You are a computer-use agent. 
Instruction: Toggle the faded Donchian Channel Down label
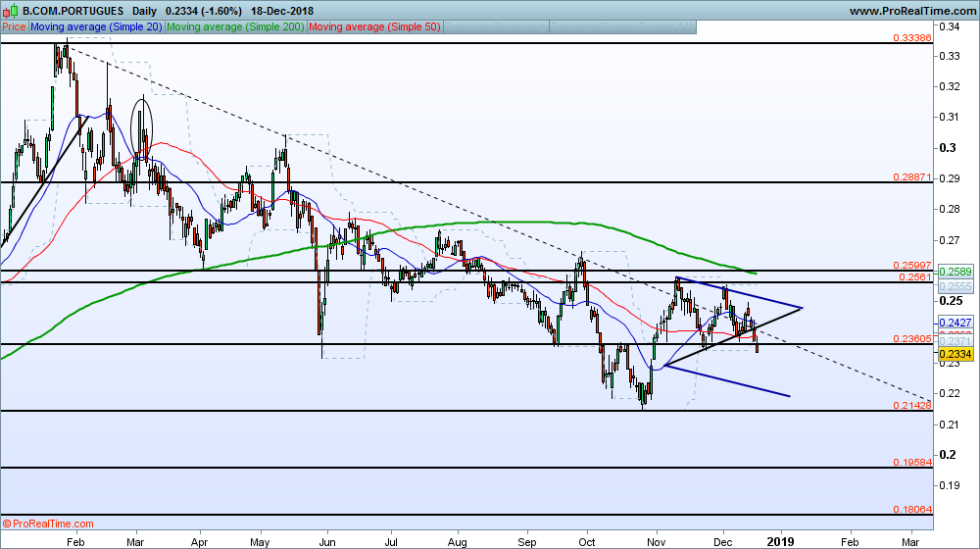622,26
